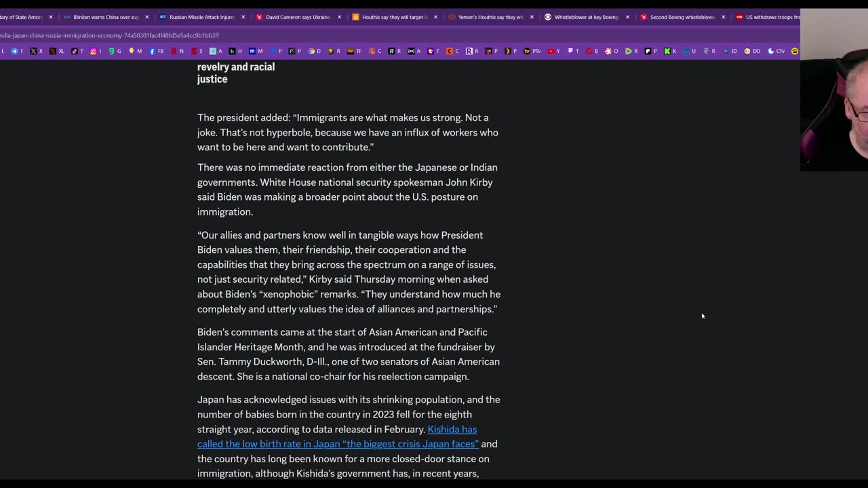Screen dimensions: 868x488
Task: Open the green K bookmark
Action: point(670,51)
